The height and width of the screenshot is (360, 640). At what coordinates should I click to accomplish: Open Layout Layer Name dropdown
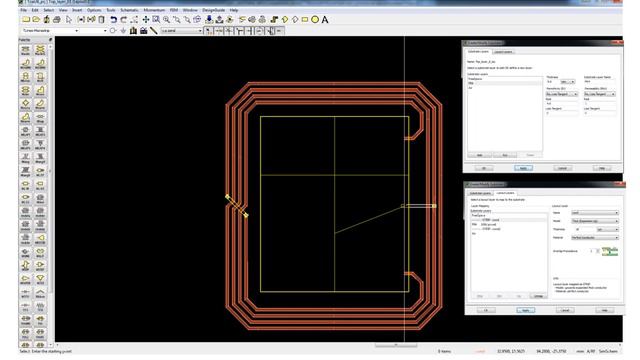(595, 213)
